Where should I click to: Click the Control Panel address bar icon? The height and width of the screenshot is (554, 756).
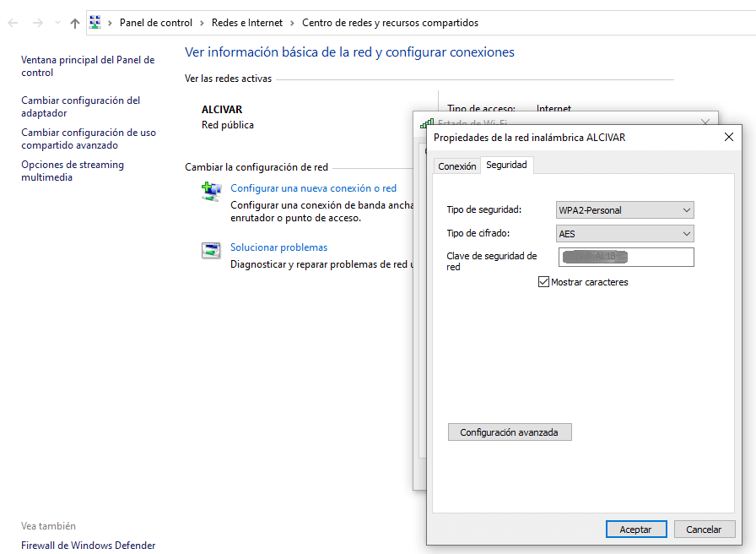click(x=95, y=23)
